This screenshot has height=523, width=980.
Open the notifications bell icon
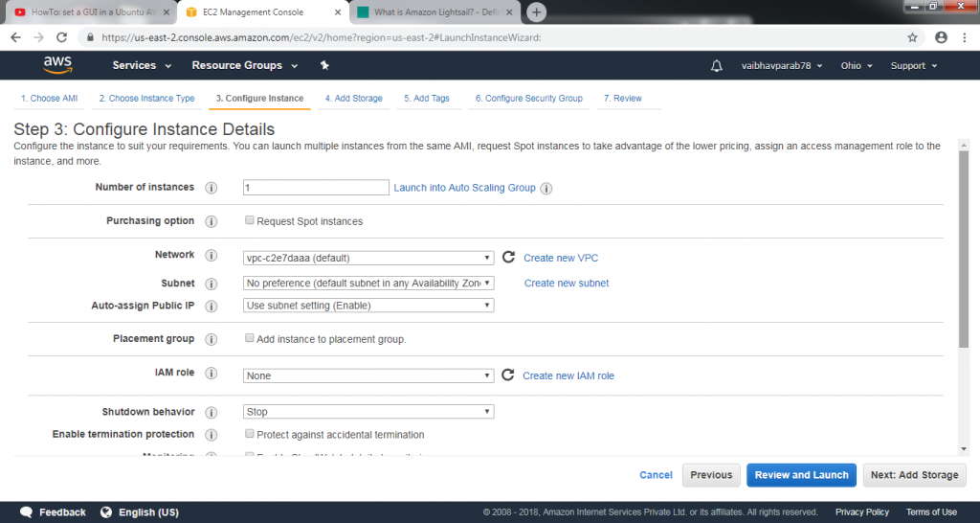[717, 66]
